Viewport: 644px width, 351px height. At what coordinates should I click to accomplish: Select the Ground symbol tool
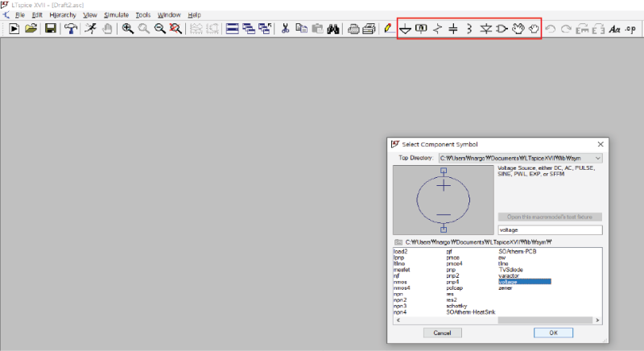coord(405,29)
